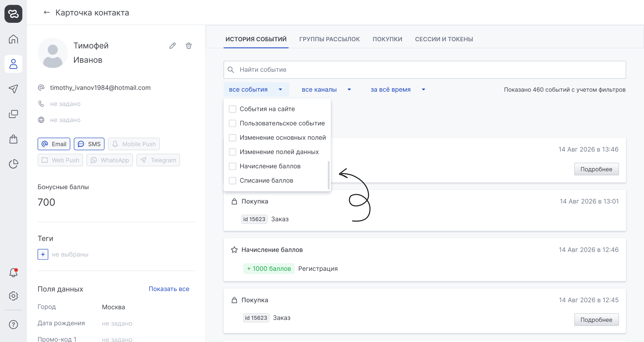Focus the Найти событие search field

point(425,70)
